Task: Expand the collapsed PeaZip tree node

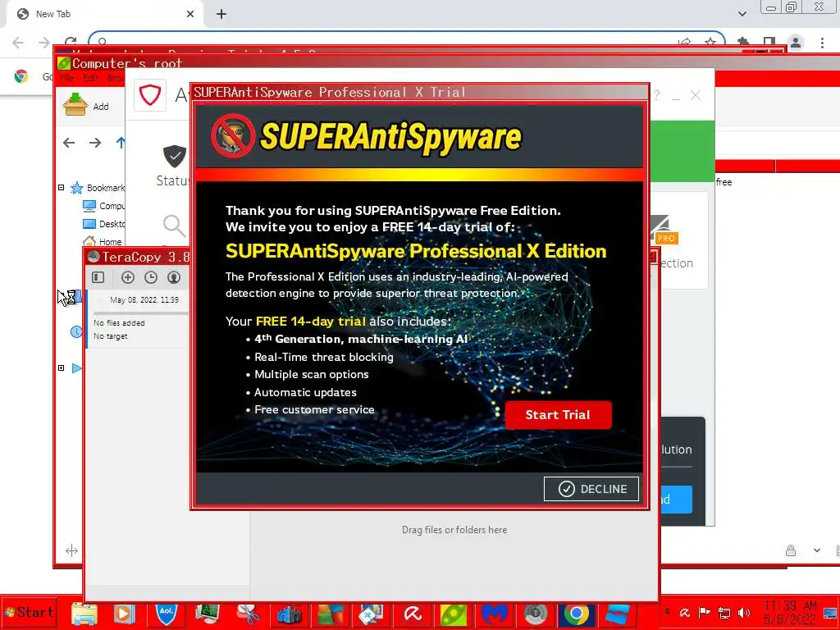Action: pos(61,368)
